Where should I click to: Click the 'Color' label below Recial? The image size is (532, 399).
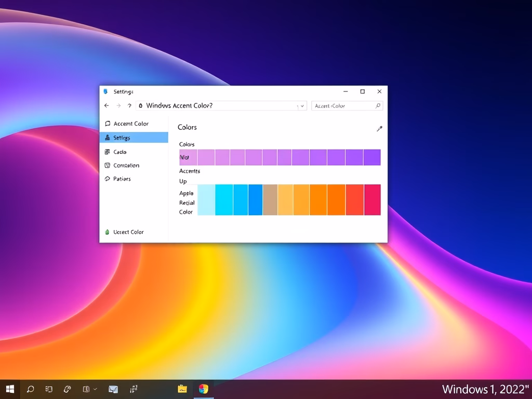[186, 212]
